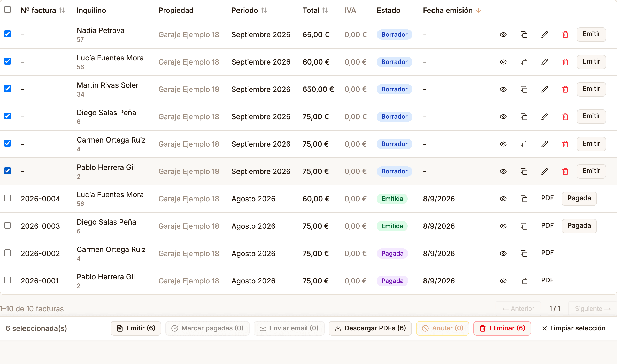Select invoice 2026-0004 checkbox
The width and height of the screenshot is (617, 364).
click(7, 198)
